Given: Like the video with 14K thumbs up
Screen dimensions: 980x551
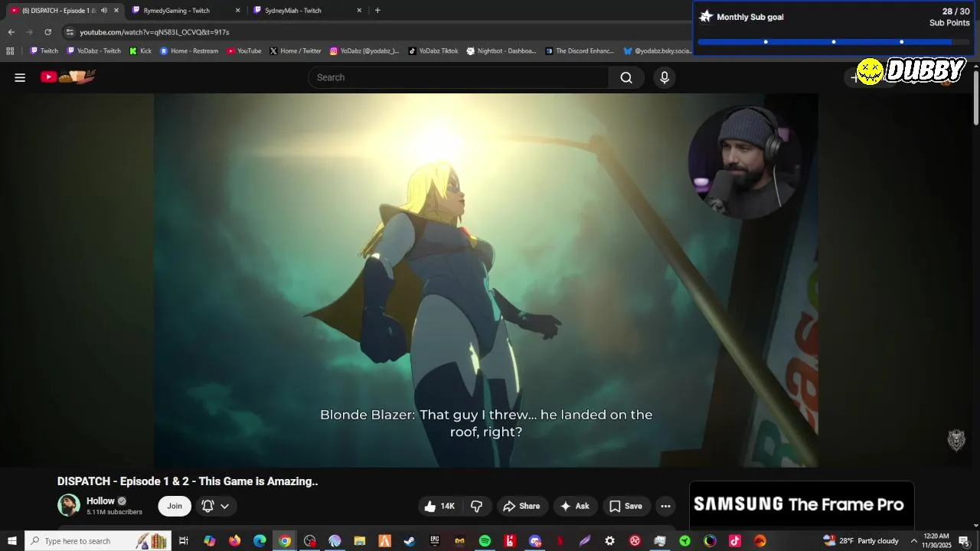Looking at the screenshot, I should (439, 506).
